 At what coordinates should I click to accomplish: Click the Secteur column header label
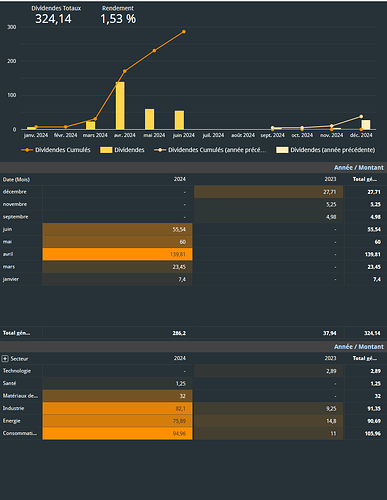pos(19,359)
